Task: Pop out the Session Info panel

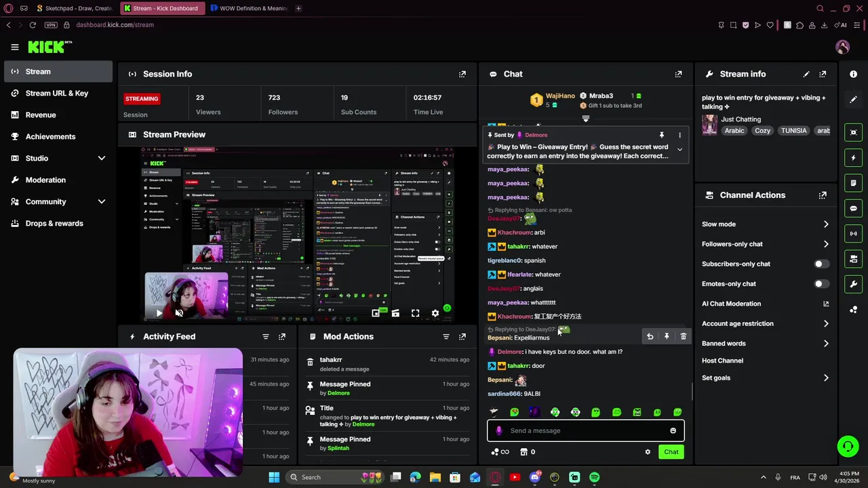Action: click(462, 74)
